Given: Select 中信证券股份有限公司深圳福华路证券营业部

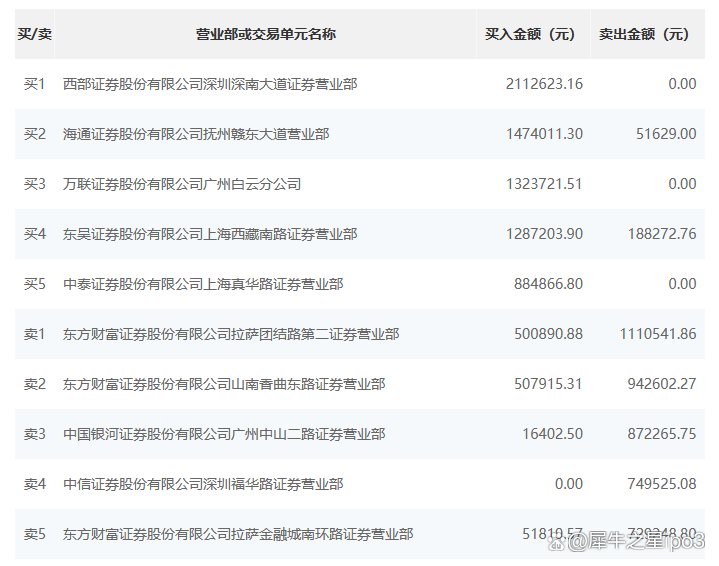Looking at the screenshot, I should (203, 484).
